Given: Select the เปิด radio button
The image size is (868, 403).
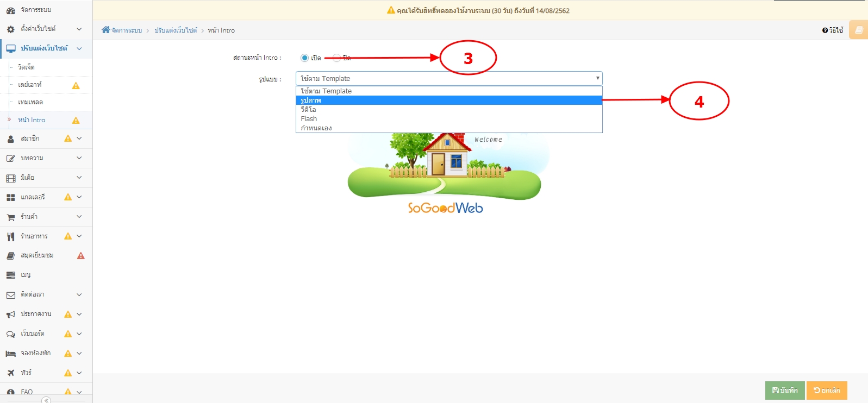Looking at the screenshot, I should click(304, 58).
